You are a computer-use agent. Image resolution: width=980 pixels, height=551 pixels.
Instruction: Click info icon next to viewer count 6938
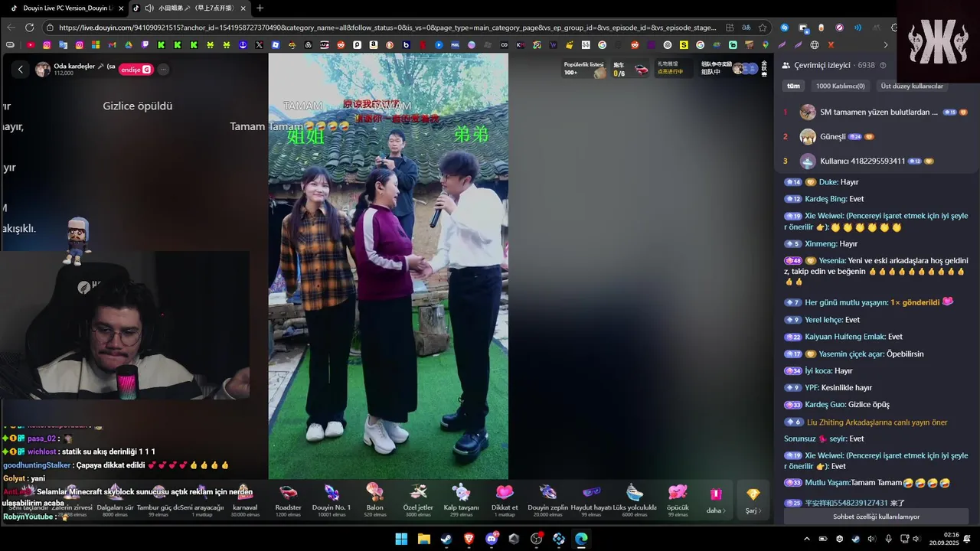pyautogui.click(x=883, y=66)
